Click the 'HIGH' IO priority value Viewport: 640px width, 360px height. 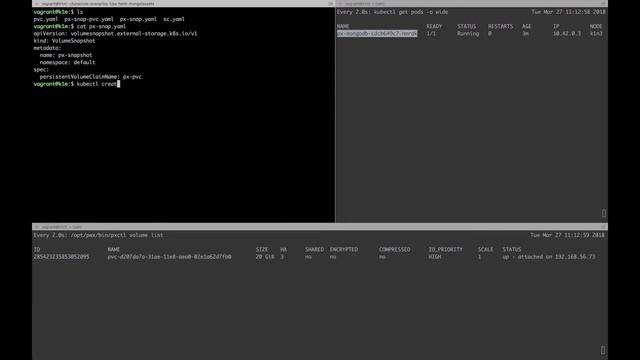tap(435, 257)
